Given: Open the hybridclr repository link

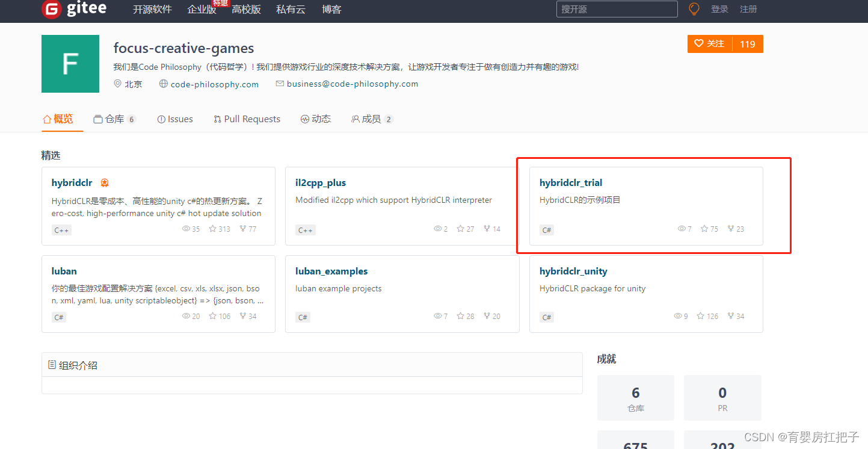Looking at the screenshot, I should click(72, 183).
